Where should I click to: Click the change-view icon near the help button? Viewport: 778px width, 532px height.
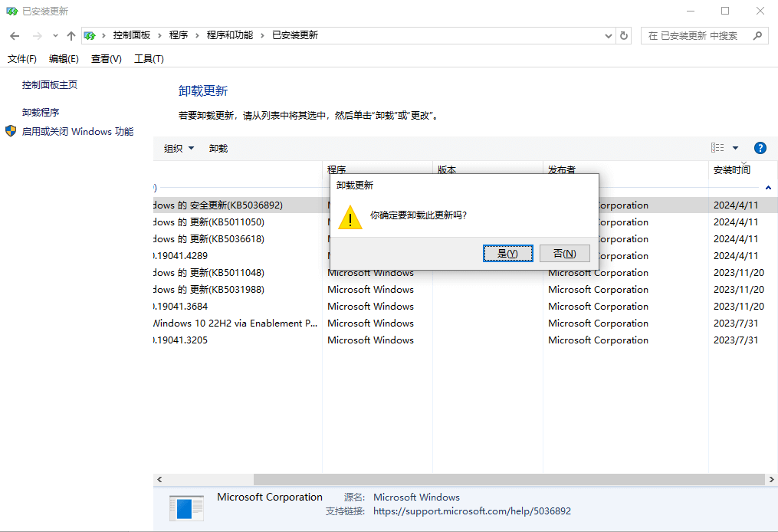719,147
